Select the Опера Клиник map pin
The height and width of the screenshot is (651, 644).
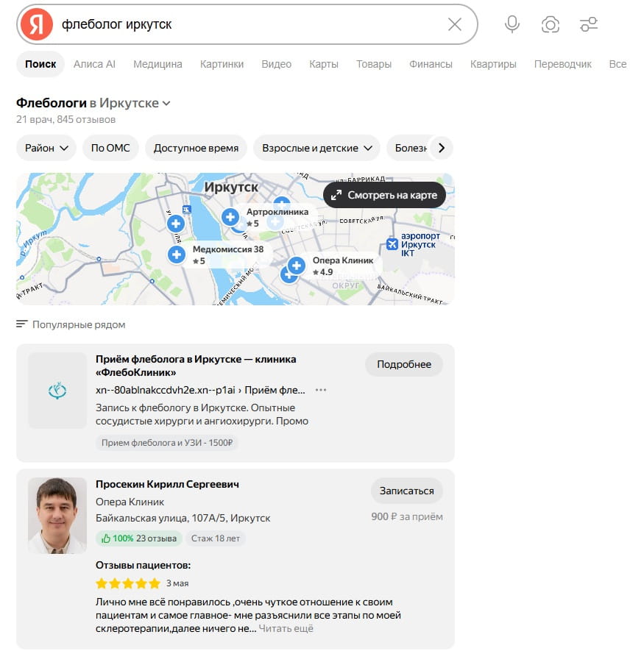pos(296,266)
